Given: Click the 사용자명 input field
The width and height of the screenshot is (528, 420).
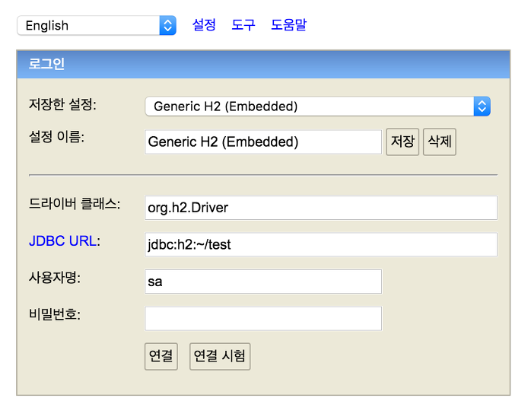Looking at the screenshot, I should pyautogui.click(x=263, y=282).
